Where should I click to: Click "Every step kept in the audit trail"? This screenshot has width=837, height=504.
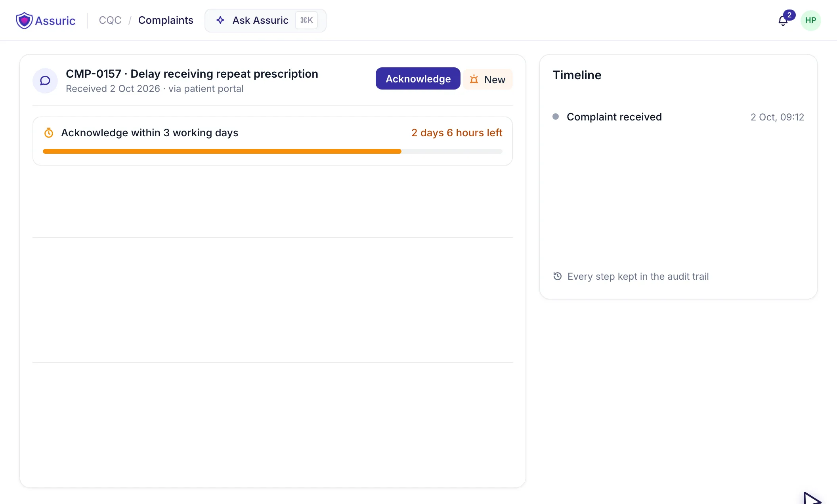pos(638,276)
